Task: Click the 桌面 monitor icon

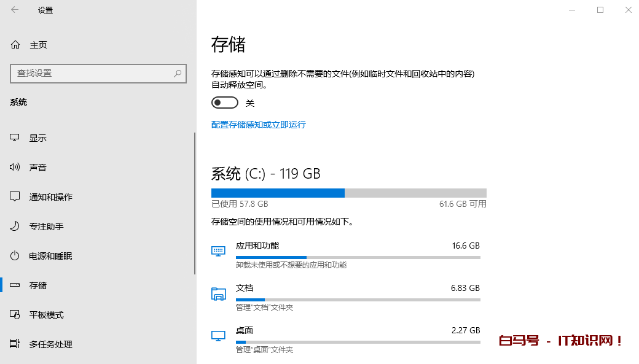Action: point(218,336)
